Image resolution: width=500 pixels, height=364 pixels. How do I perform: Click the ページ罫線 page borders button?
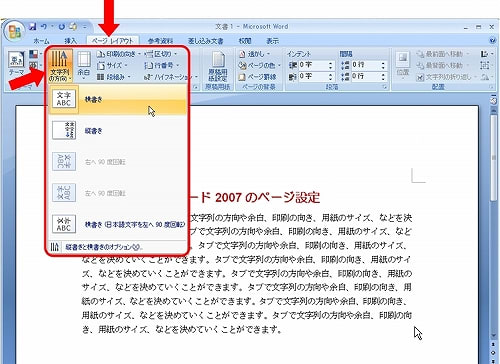click(x=257, y=77)
